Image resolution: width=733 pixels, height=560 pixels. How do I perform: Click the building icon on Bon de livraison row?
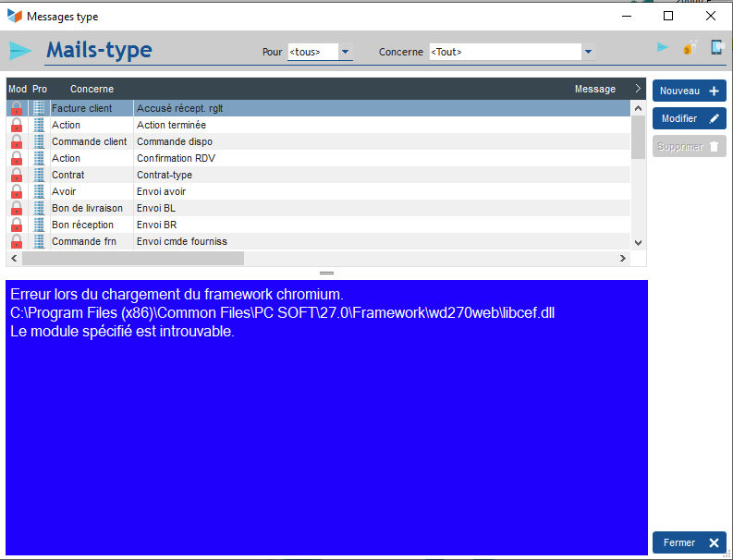pyautogui.click(x=39, y=209)
